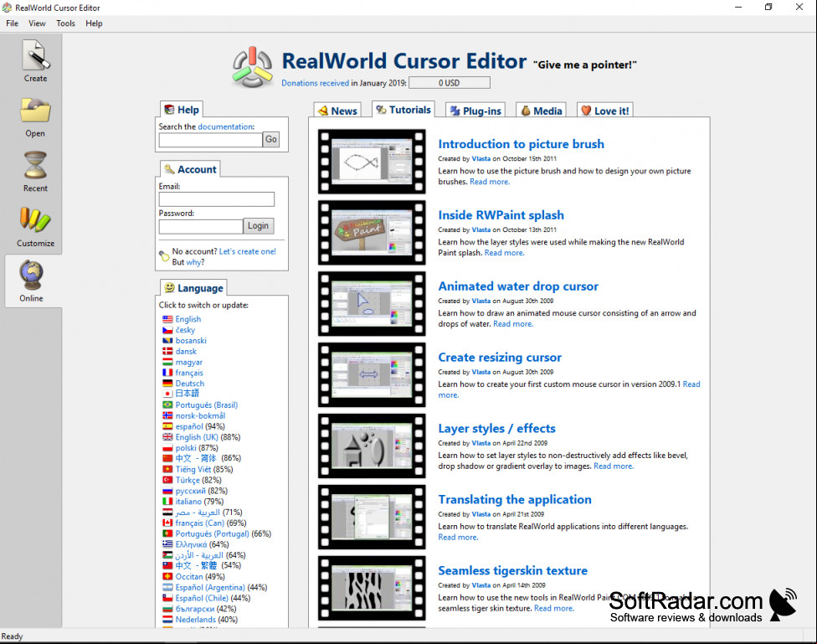
Task: Select the Occitan (49%) language link
Action: (200, 577)
